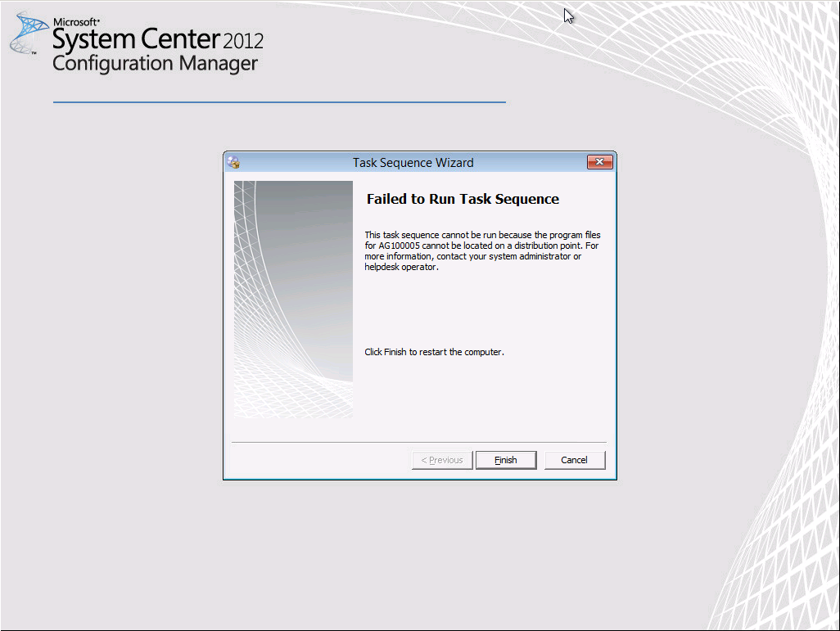Click the Click Finish to restart message
Viewport: 840px width, 631px height.
click(433, 352)
